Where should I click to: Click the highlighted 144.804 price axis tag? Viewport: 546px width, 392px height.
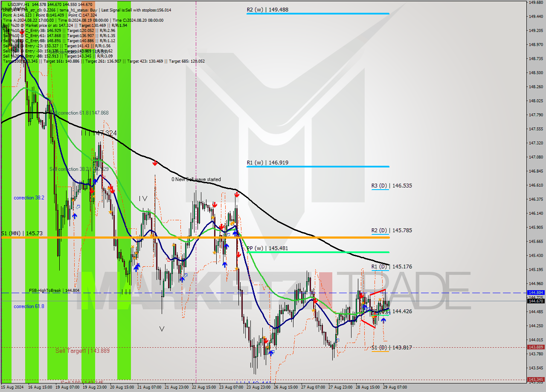point(536,293)
